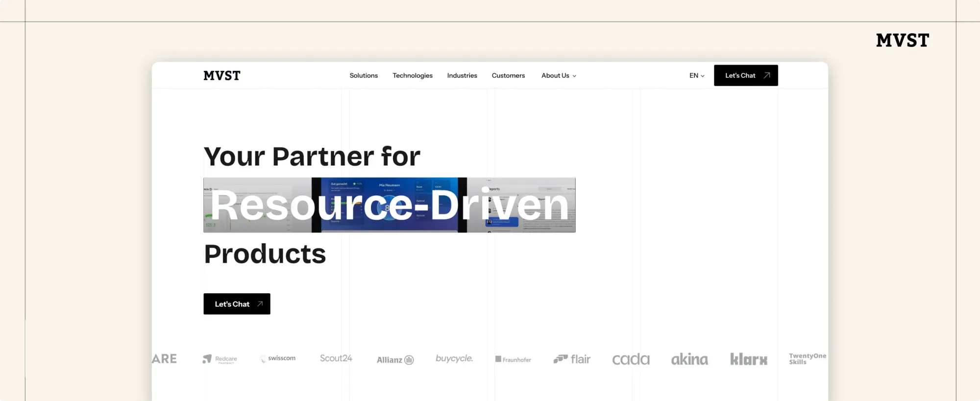
Task: Click the Resource-Driven image banner
Action: tap(390, 205)
